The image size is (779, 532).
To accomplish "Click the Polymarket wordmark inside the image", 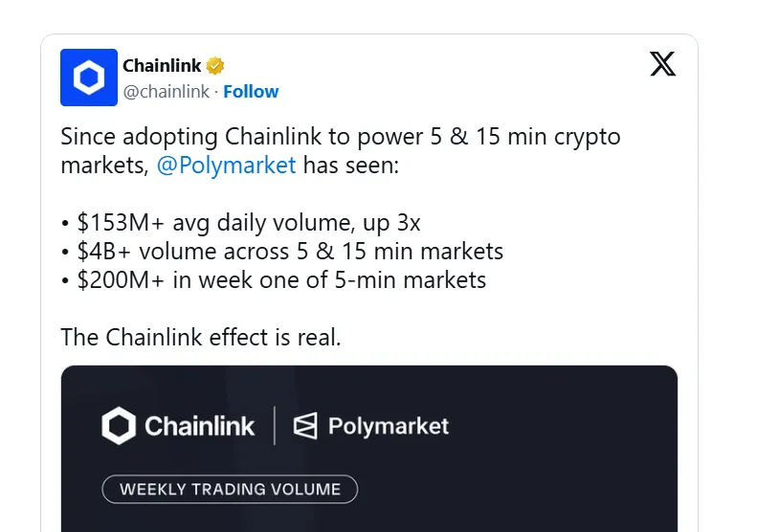I will (389, 426).
